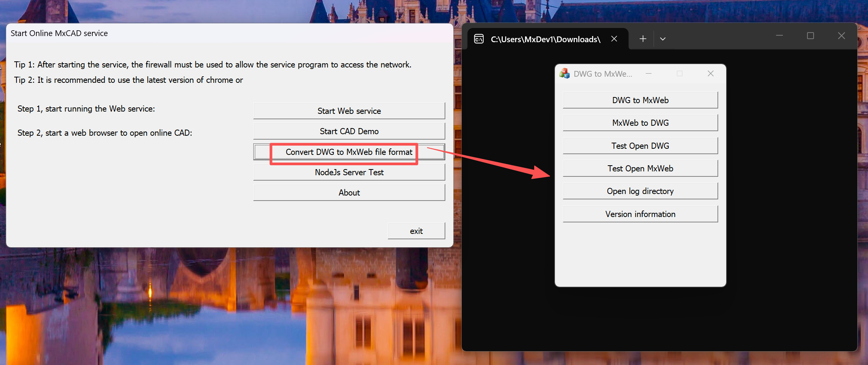
Task: Open log directory button
Action: (640, 191)
